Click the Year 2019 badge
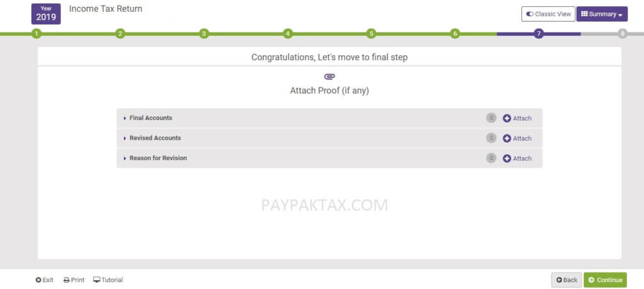644x289 pixels. 46,14
